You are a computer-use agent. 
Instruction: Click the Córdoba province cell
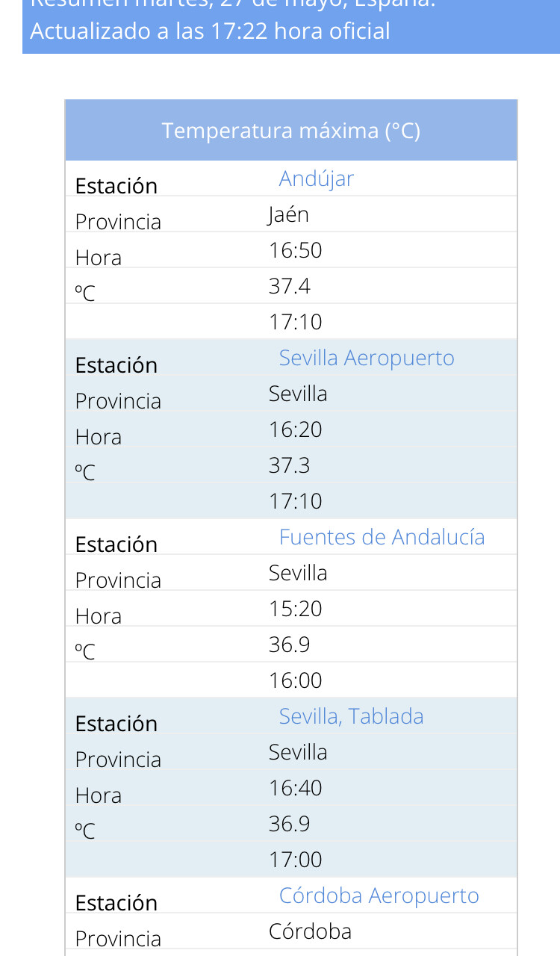point(310,931)
